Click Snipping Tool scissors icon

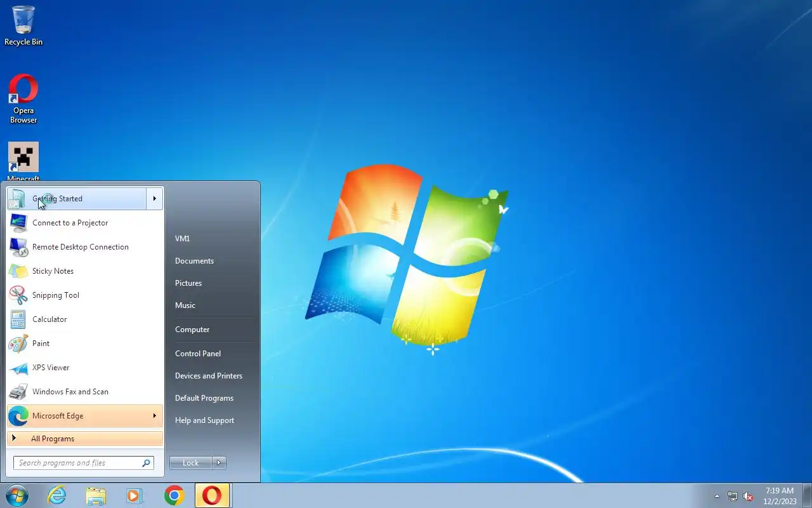(18, 295)
